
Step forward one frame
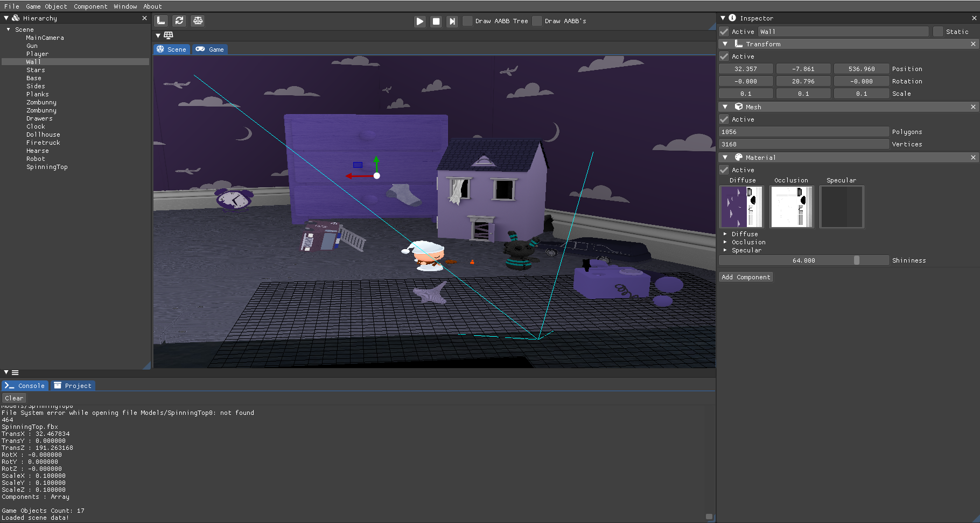tap(452, 21)
